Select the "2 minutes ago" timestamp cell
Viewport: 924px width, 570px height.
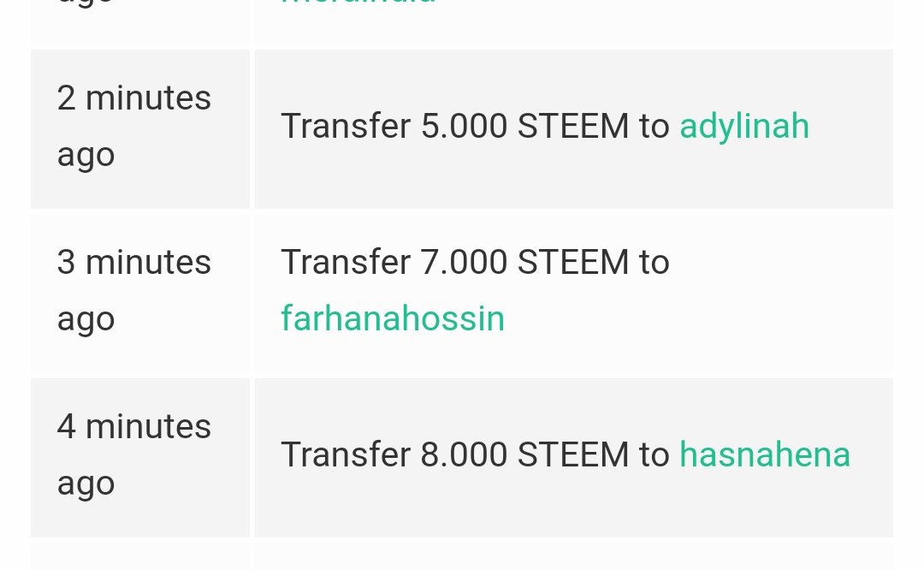(x=140, y=129)
